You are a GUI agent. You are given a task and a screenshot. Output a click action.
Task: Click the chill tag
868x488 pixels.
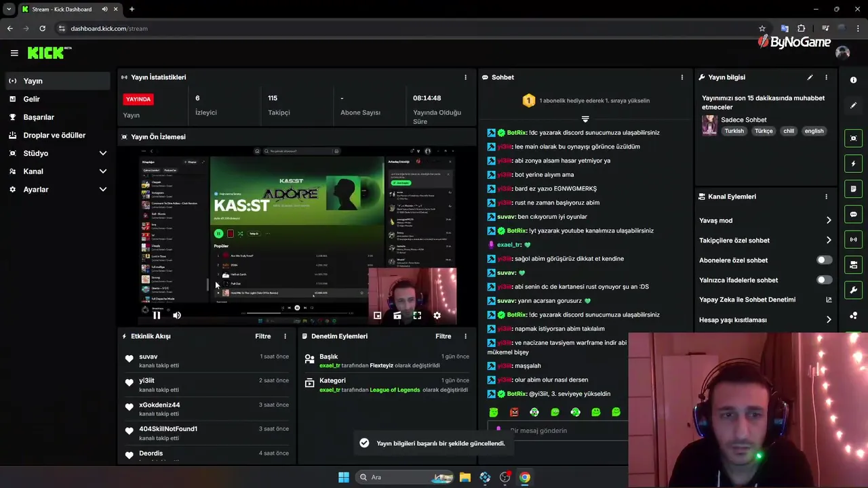coord(789,131)
